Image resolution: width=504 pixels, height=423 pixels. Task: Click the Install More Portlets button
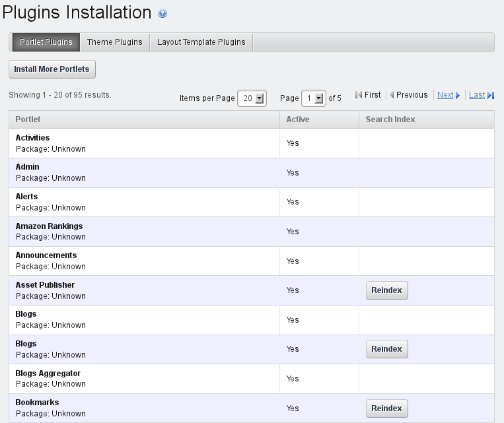tap(52, 69)
